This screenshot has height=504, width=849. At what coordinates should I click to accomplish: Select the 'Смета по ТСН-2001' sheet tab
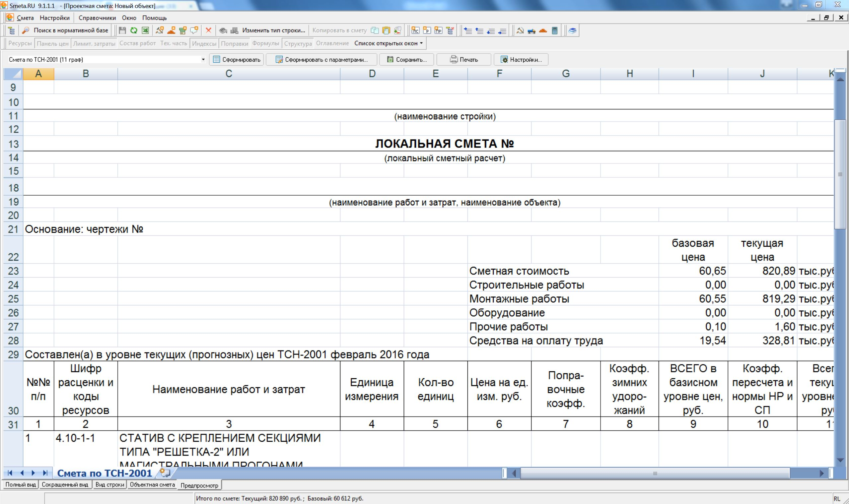coord(104,473)
